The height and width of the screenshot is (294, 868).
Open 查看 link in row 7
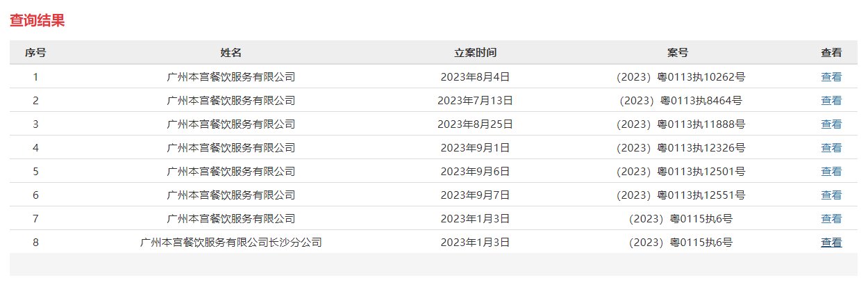click(831, 219)
